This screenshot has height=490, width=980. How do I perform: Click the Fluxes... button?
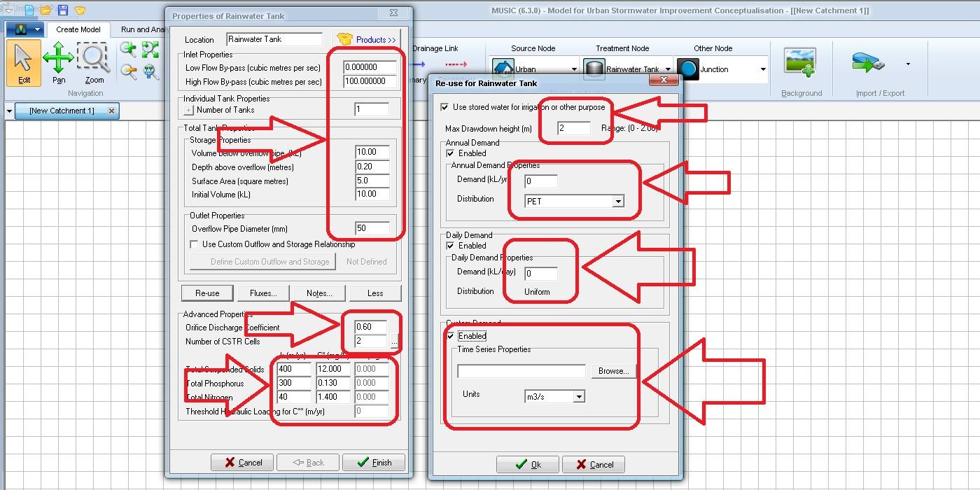point(263,293)
